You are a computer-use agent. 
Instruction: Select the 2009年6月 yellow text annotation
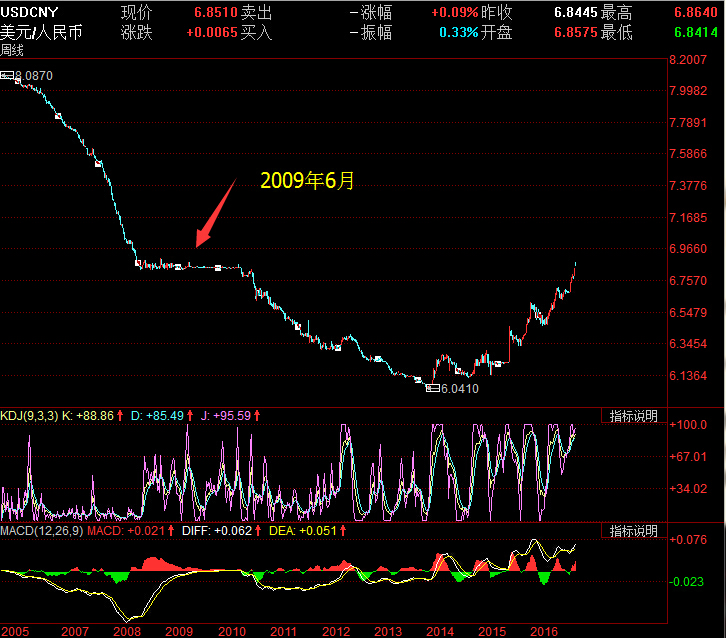tap(308, 181)
